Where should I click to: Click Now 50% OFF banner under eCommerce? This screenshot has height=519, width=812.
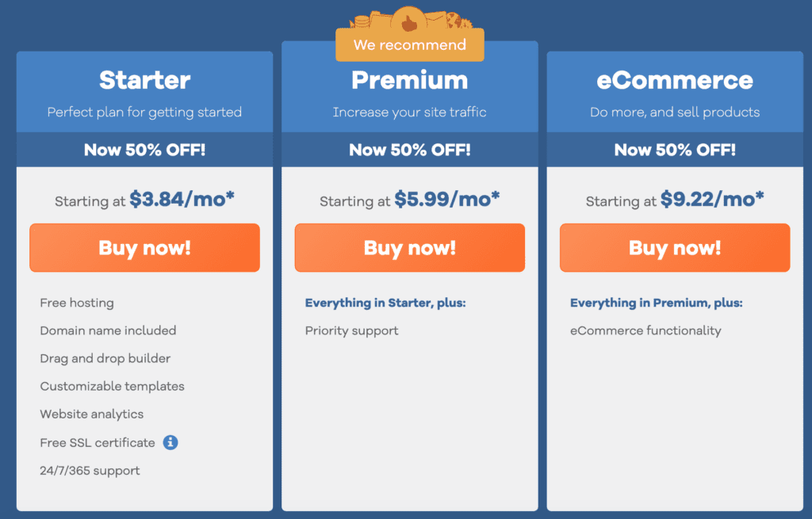675,150
